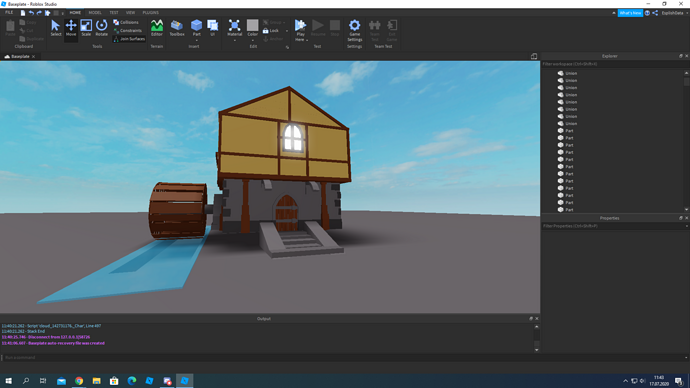Image resolution: width=690 pixels, height=388 pixels.
Task: Click the What's New button
Action: pos(630,13)
